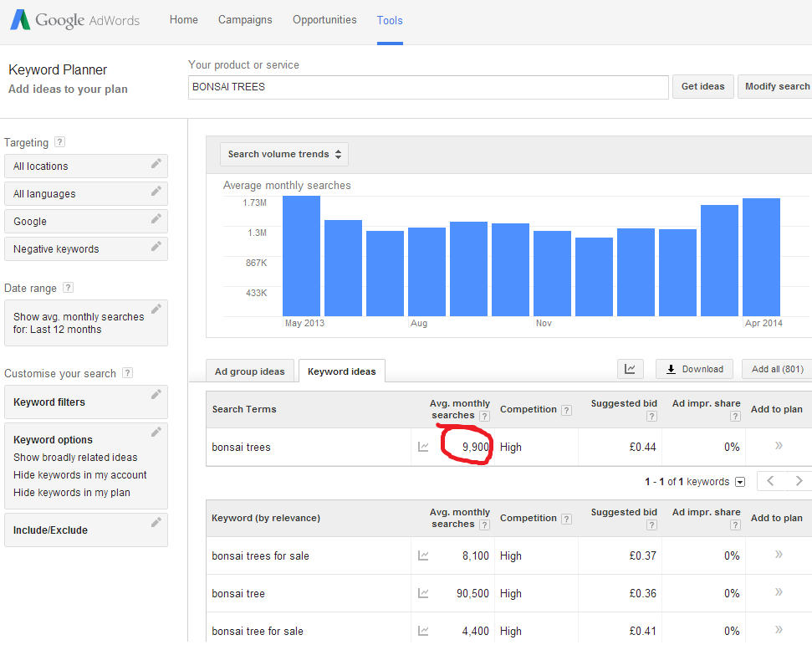Edit Google network pencil icon
Viewport: 812px width, 645px height.
point(156,218)
